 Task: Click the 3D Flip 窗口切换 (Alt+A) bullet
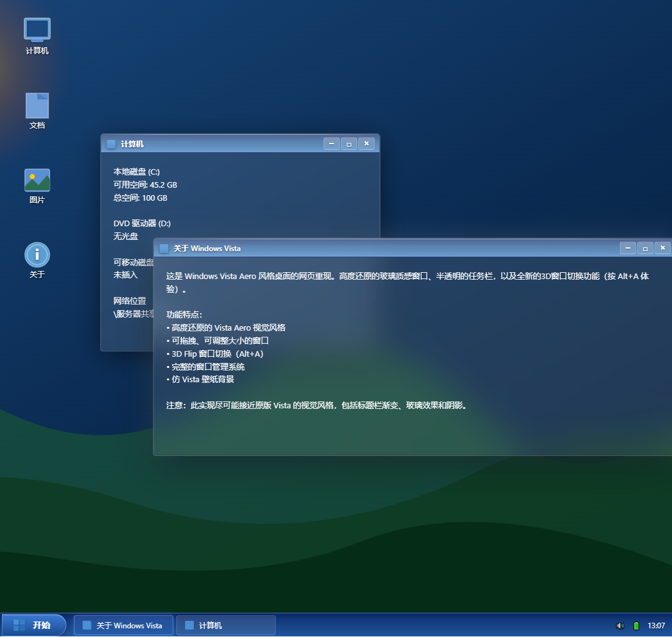[x=215, y=354]
